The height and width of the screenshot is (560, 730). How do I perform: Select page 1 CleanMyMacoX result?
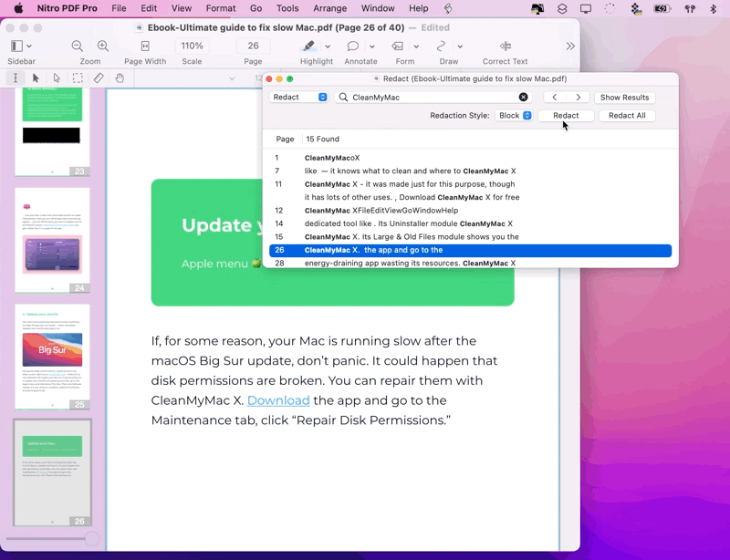(470, 158)
